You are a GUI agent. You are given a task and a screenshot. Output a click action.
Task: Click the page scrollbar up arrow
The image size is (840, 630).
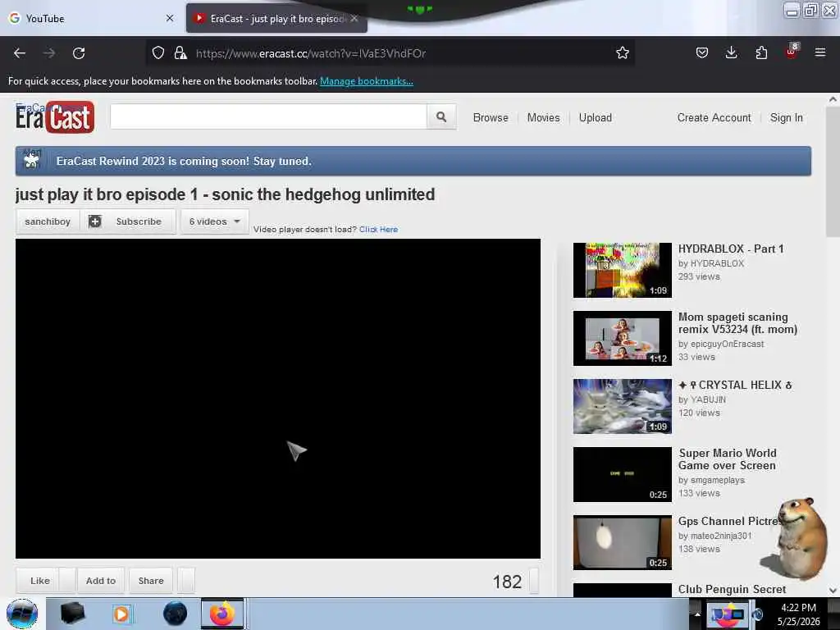(x=833, y=99)
